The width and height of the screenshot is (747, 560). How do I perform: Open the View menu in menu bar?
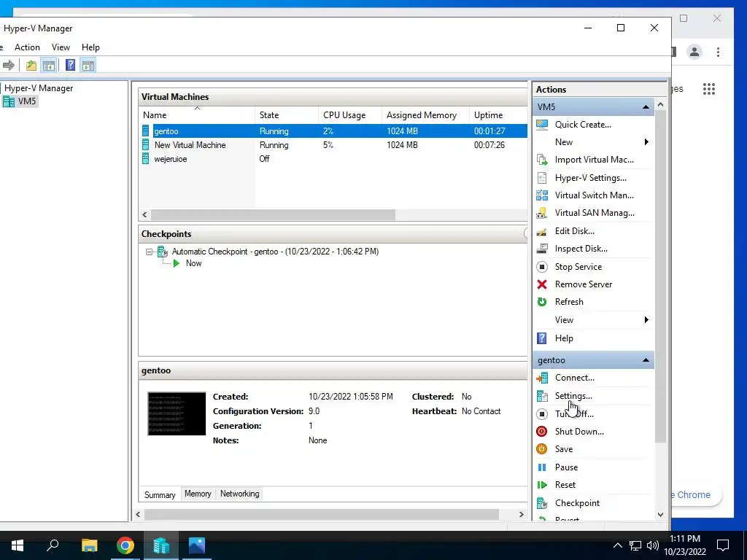pyautogui.click(x=61, y=47)
